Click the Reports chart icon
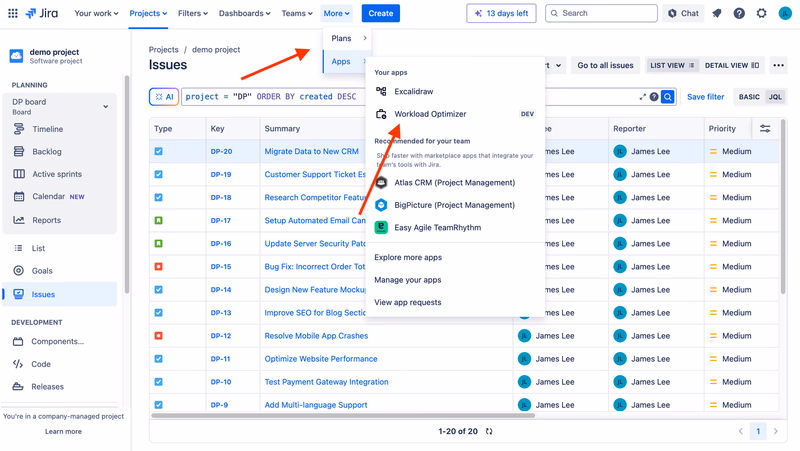Screen dimensions: 800x451 point(19,220)
